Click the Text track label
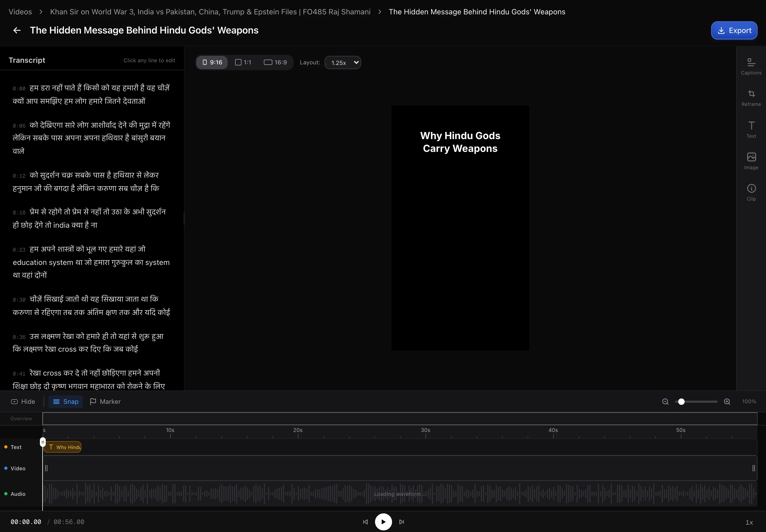766x532 pixels. 16,447
